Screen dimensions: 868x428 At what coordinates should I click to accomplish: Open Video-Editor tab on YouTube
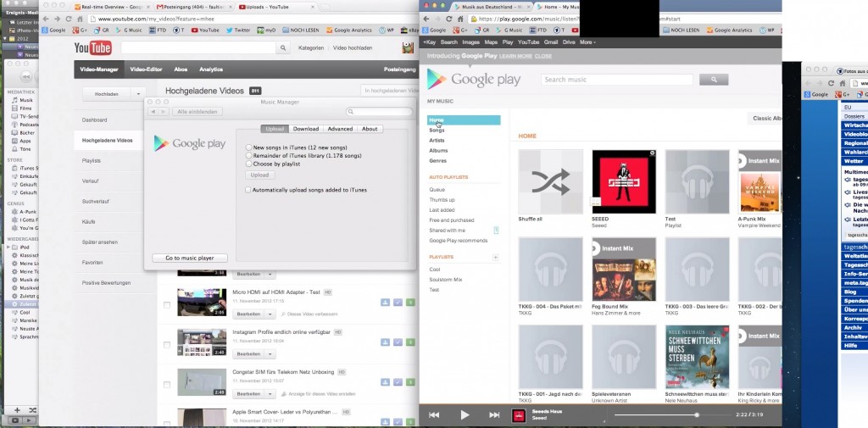[146, 69]
